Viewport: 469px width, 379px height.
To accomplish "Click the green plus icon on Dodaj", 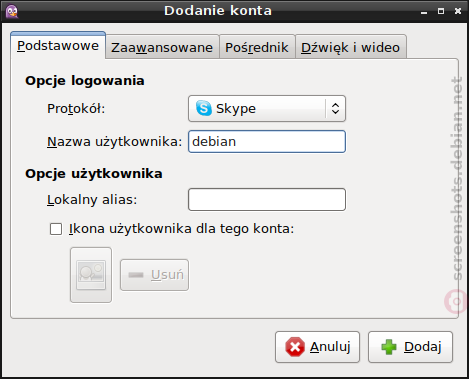I will [x=389, y=347].
